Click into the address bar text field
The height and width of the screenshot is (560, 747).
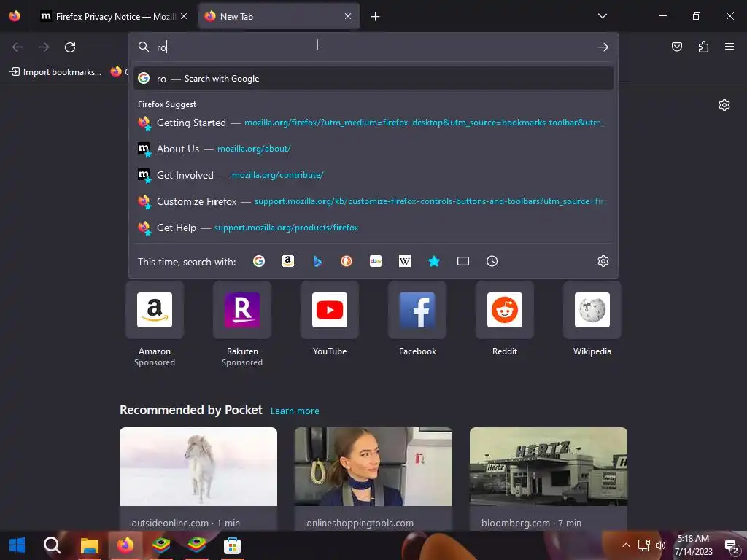tap(374, 47)
